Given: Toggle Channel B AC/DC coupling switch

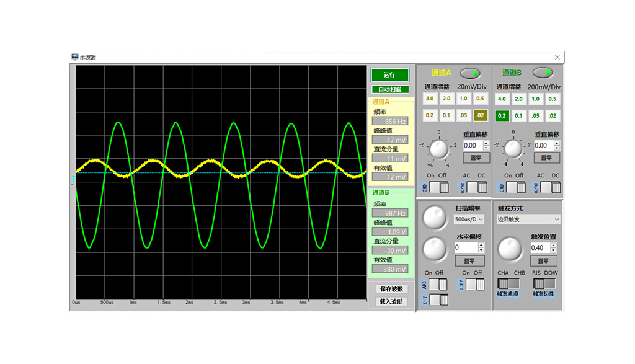Looking at the screenshot, I should (x=550, y=187).
